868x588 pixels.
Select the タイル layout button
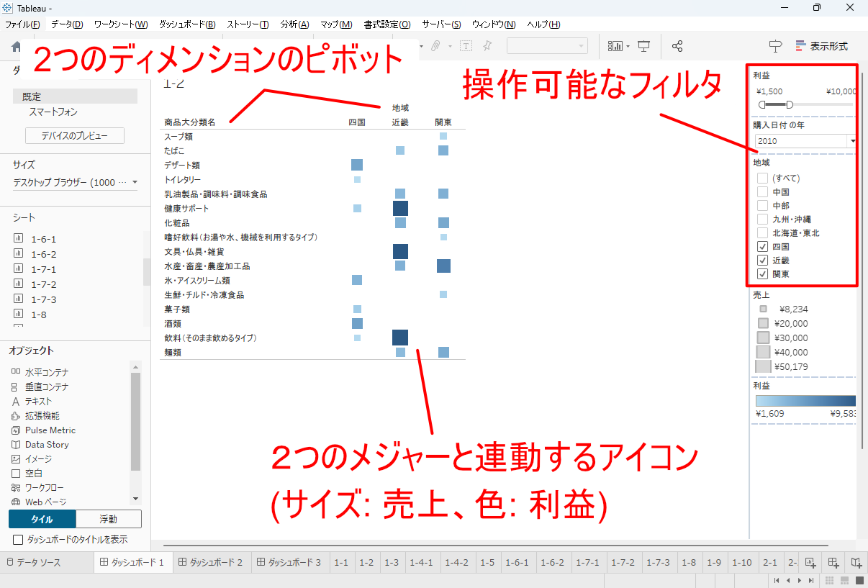pos(42,519)
